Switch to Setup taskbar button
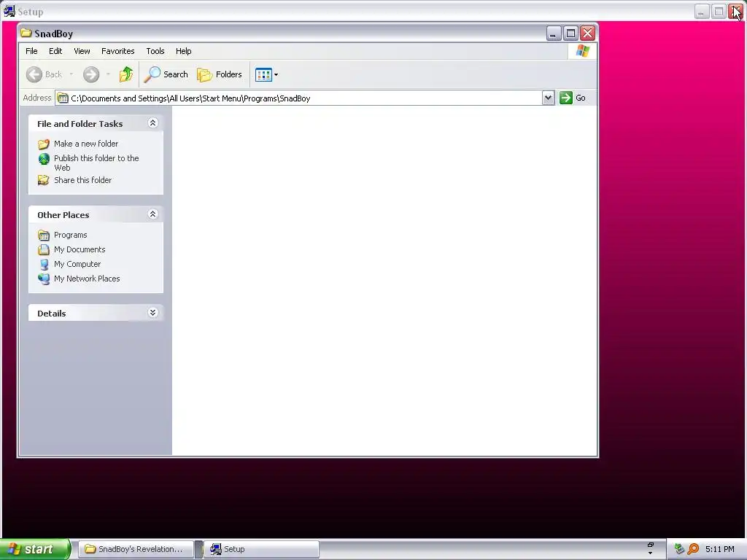Screen dimensions: 747x560 click(262, 549)
